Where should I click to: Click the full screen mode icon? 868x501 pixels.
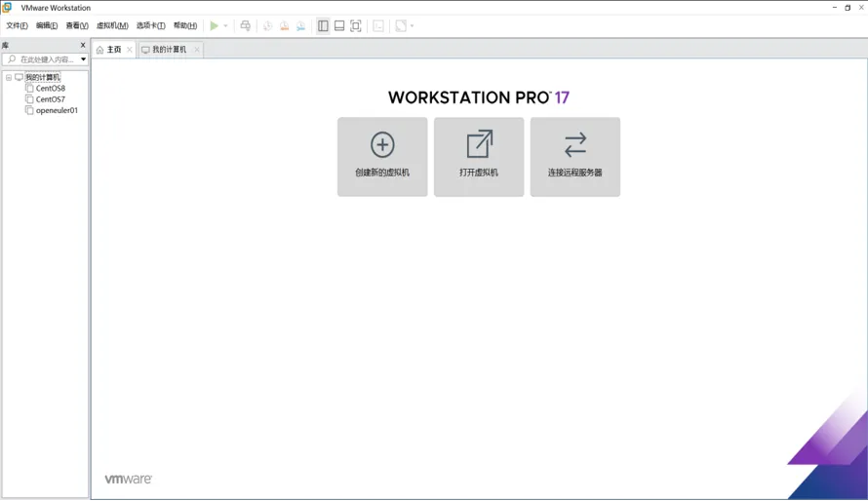[356, 26]
